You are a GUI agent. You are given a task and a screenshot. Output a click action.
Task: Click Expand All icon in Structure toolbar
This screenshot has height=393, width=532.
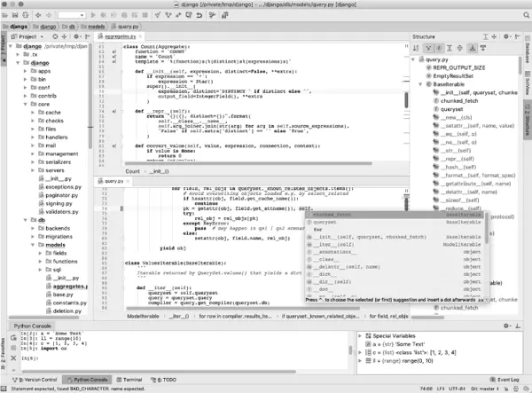point(450,48)
